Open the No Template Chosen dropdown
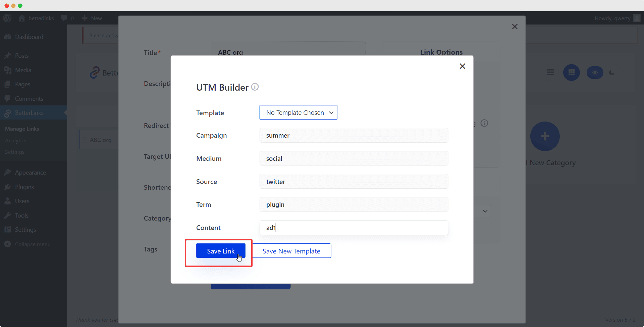 pos(298,112)
